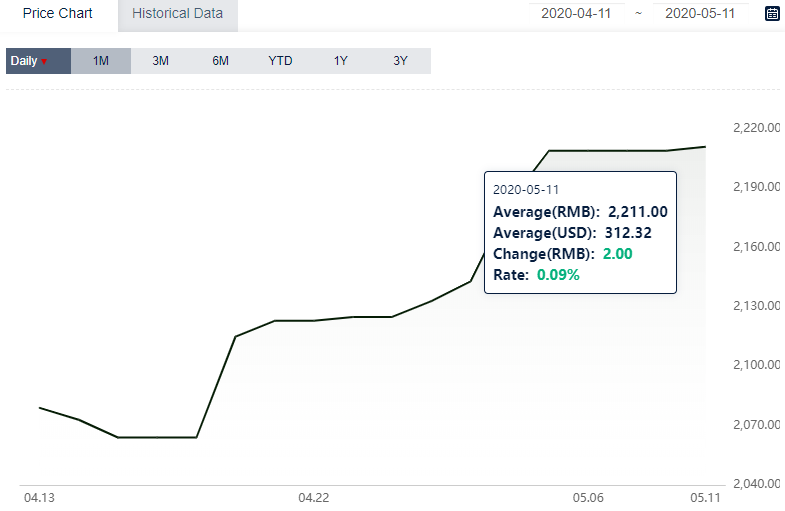
Task: Open the calendar date picker icon
Action: point(772,14)
